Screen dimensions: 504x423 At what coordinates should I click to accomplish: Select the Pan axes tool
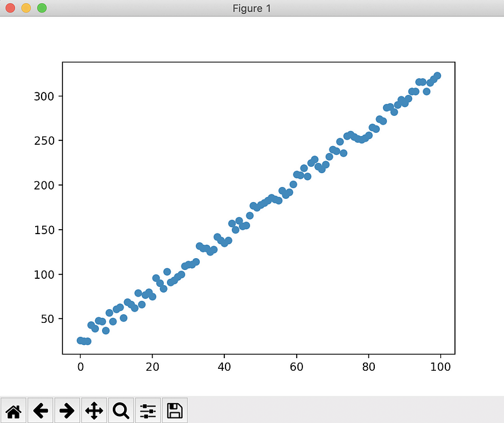pyautogui.click(x=94, y=411)
